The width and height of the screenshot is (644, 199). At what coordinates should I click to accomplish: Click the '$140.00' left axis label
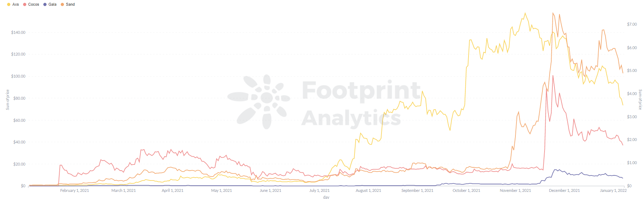pos(18,33)
